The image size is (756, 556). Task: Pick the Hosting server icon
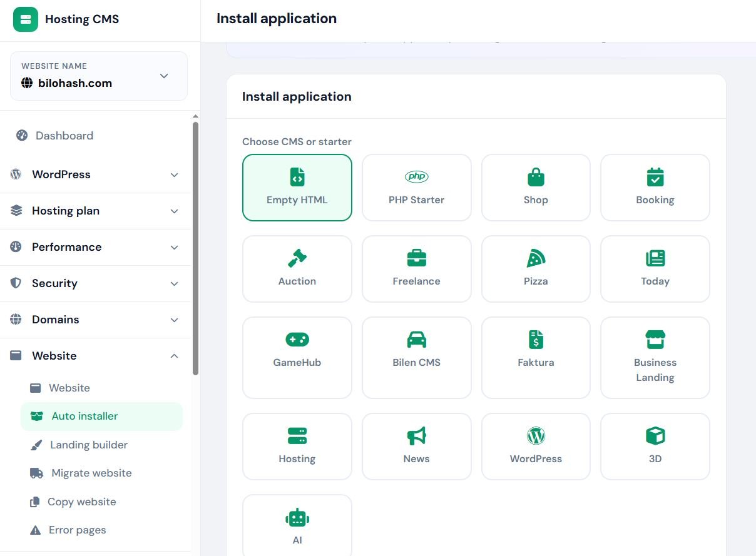pyautogui.click(x=297, y=436)
